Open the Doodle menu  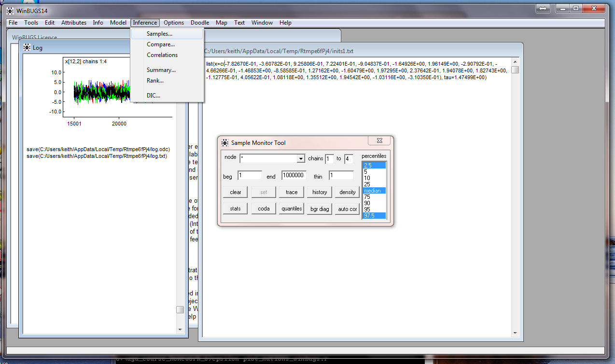[x=200, y=23]
